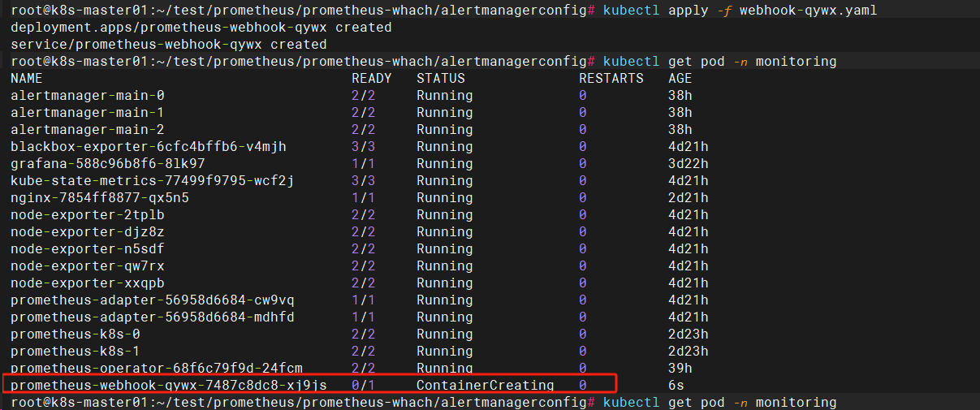
Task: Click the STATUS column header
Action: [x=441, y=79]
